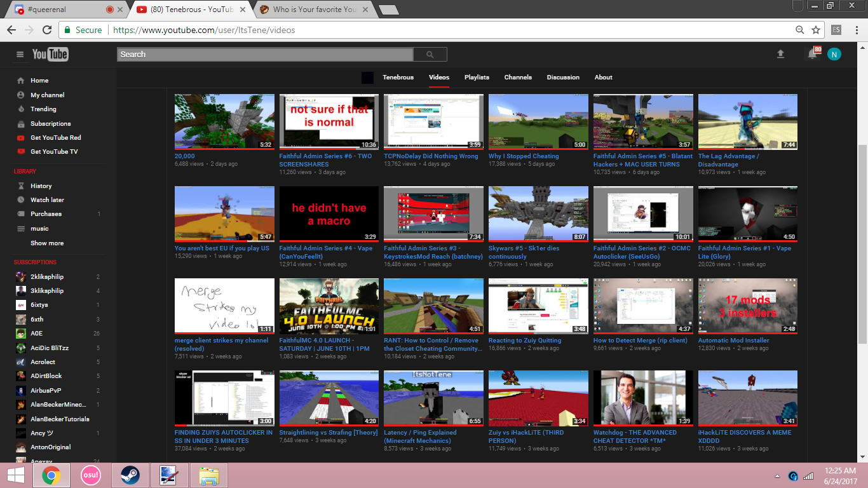The height and width of the screenshot is (488, 868).
Task: Click the browser address bar URL
Action: click(203, 30)
